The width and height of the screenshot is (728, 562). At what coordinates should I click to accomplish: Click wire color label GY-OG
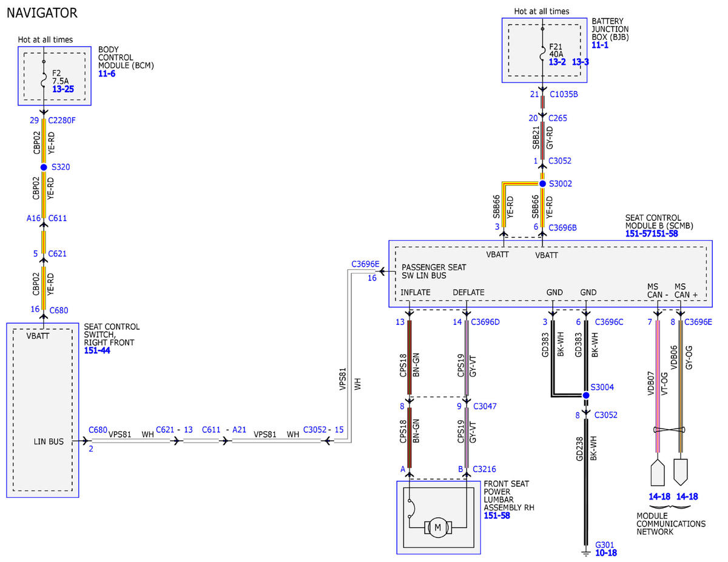pyautogui.click(x=689, y=356)
